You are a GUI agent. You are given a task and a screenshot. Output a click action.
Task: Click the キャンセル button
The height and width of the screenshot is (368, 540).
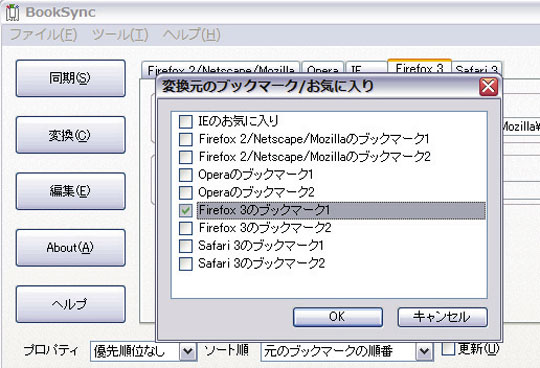click(443, 317)
